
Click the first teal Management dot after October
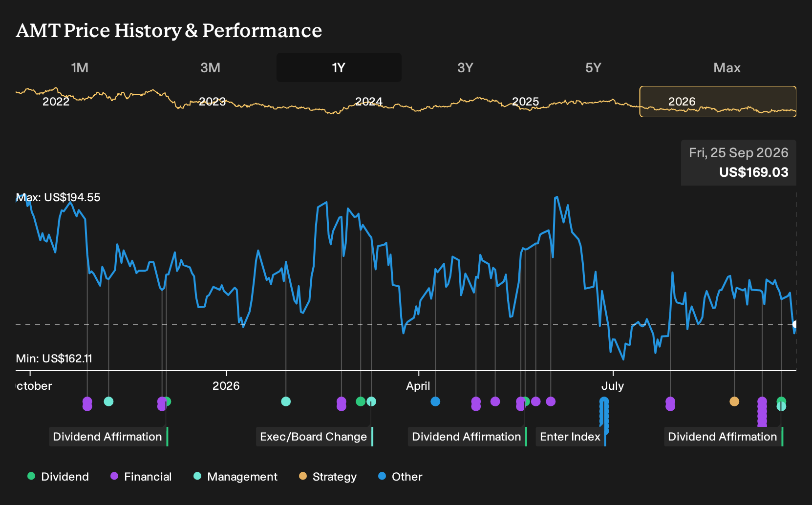[x=108, y=401]
